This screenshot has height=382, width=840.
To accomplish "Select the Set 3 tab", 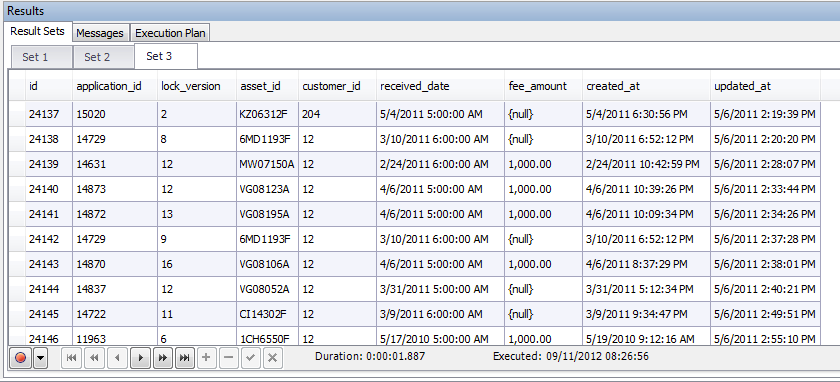I will (166, 56).
